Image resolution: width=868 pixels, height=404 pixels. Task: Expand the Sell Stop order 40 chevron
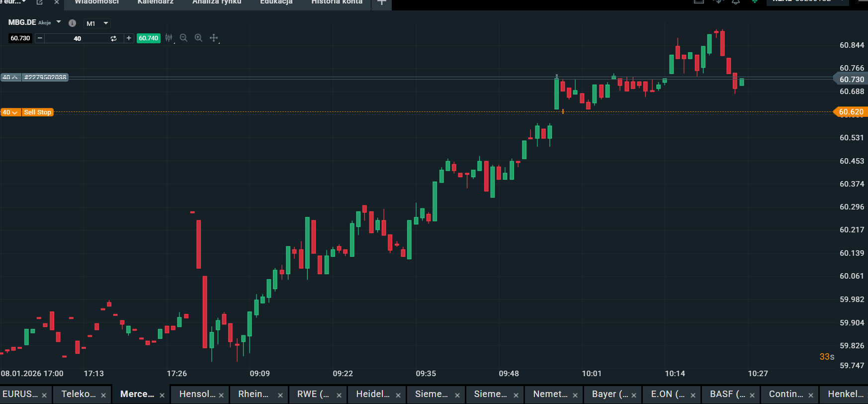point(14,112)
